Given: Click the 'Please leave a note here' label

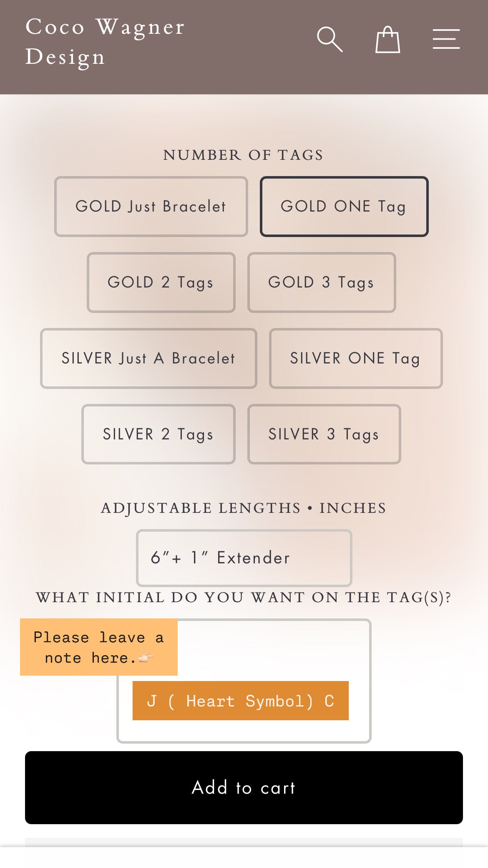Looking at the screenshot, I should point(99,647).
